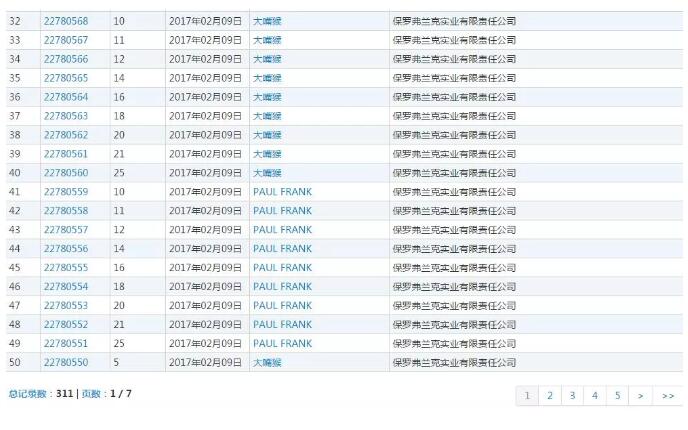This screenshot has height=430, width=688.
Task: Open PAUL FRANK trademark in row 45
Action: pos(283,268)
